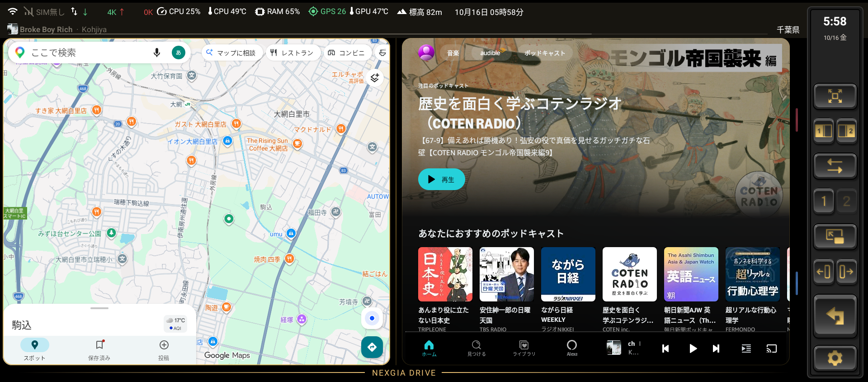Select the 音楽 category chip
The height and width of the screenshot is (382, 868).
453,53
